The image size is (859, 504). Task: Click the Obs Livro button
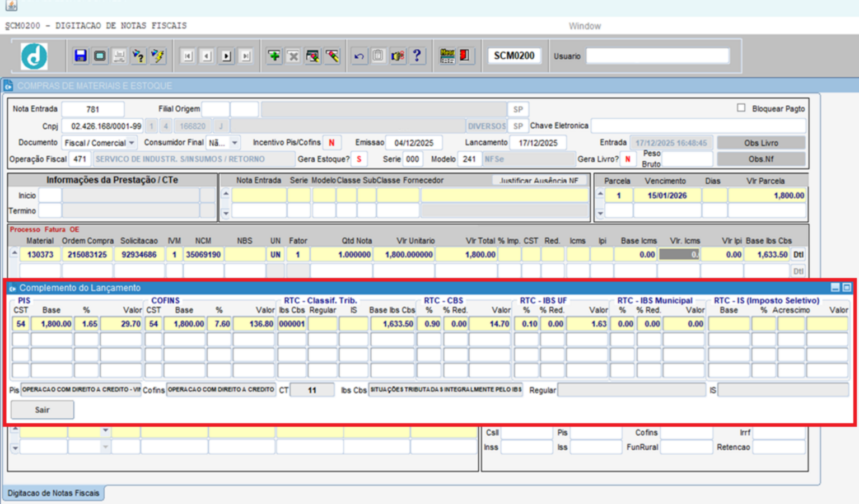[x=760, y=143]
